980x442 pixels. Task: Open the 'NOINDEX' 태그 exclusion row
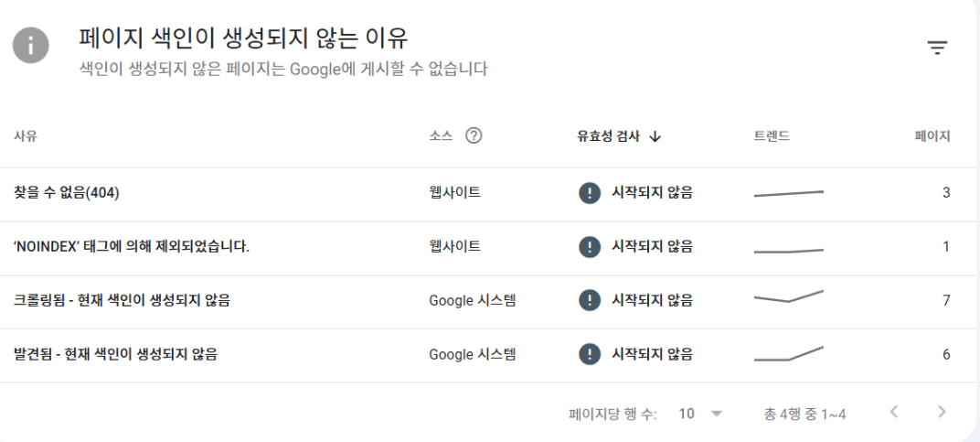pos(132,246)
